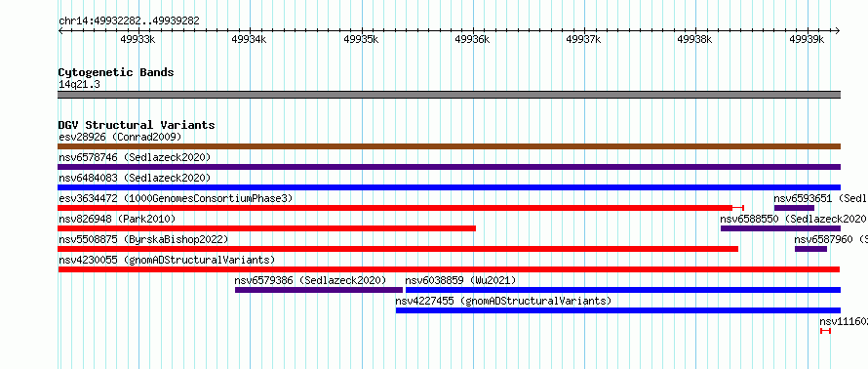This screenshot has width=868, height=369.
Task: Open nsv5508875 (ByrskaBishop2022) label
Action: click(143, 239)
